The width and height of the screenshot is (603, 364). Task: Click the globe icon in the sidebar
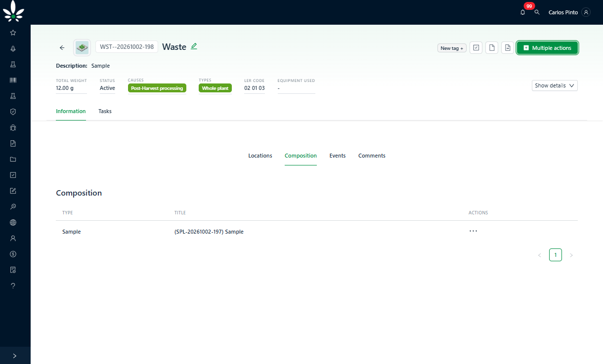click(13, 222)
